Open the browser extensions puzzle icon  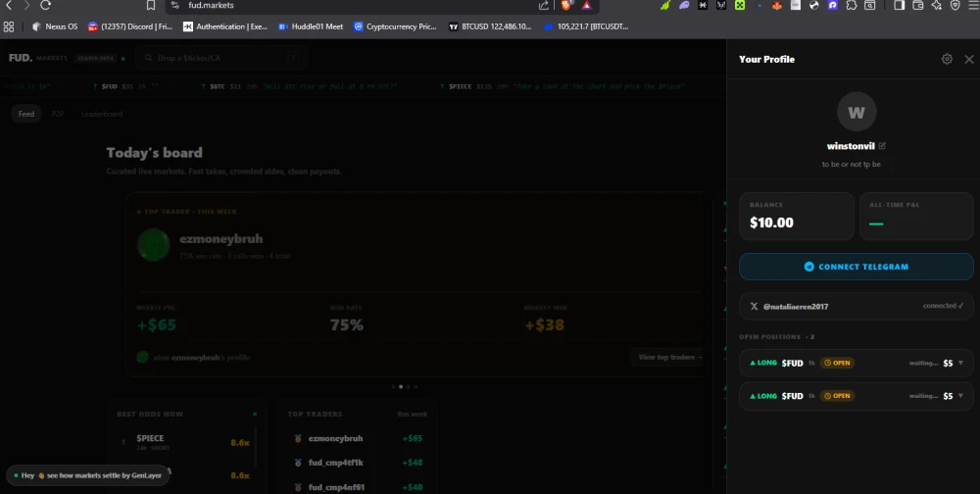tap(851, 5)
